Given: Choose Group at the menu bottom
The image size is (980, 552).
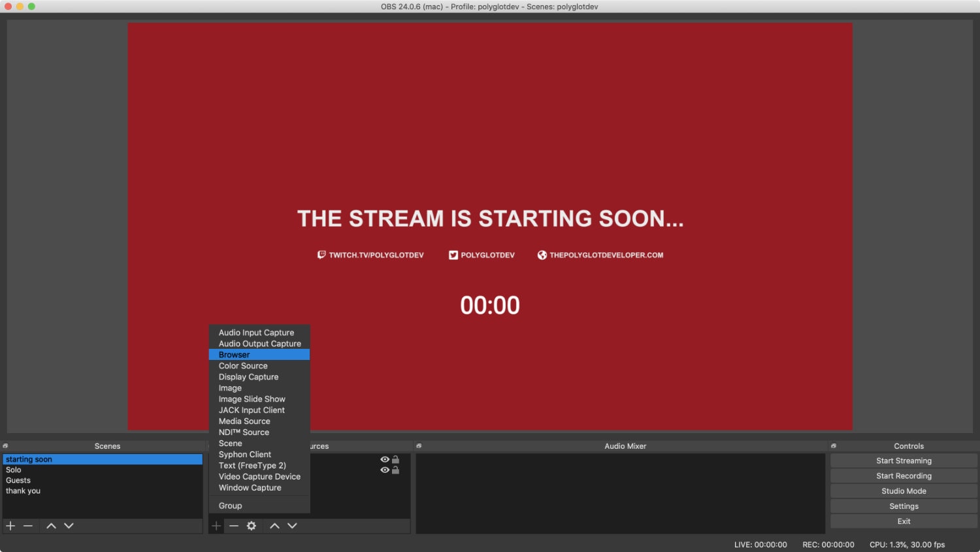Looking at the screenshot, I should click(x=259, y=506).
